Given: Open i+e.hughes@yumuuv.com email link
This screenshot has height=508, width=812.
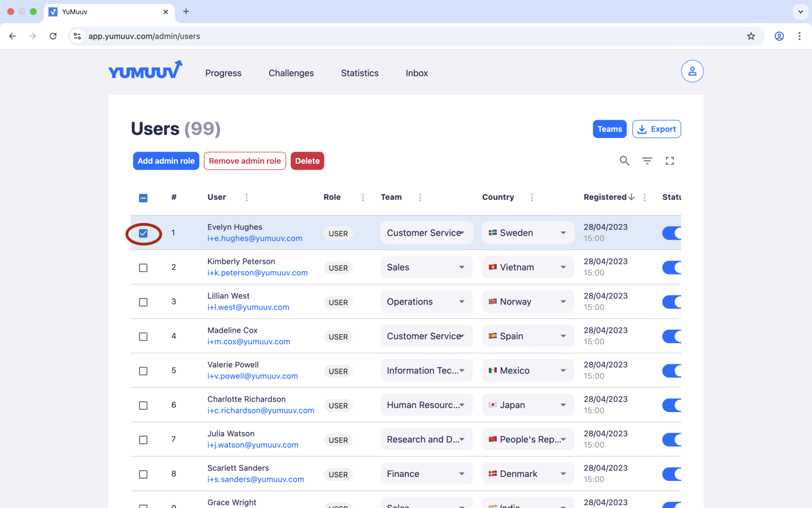Looking at the screenshot, I should (x=255, y=238).
